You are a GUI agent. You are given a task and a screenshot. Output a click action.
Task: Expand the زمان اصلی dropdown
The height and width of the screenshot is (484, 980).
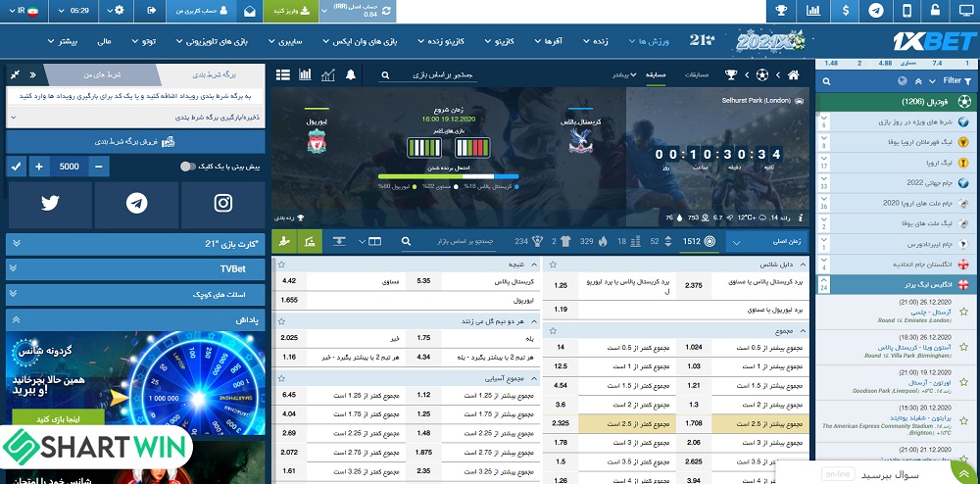pyautogui.click(x=769, y=241)
